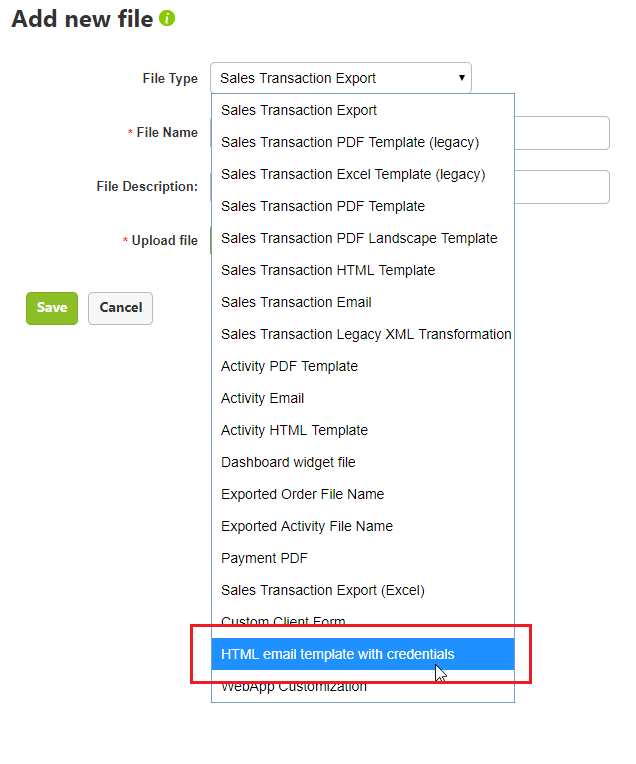Choose Sales Transaction Export option in list
Viewport: 636px width, 764px height.
(299, 110)
